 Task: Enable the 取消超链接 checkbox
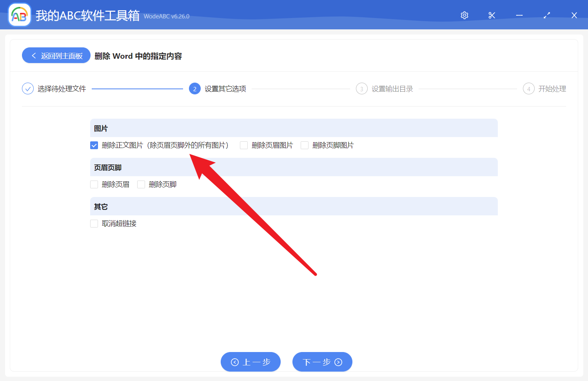pos(94,223)
